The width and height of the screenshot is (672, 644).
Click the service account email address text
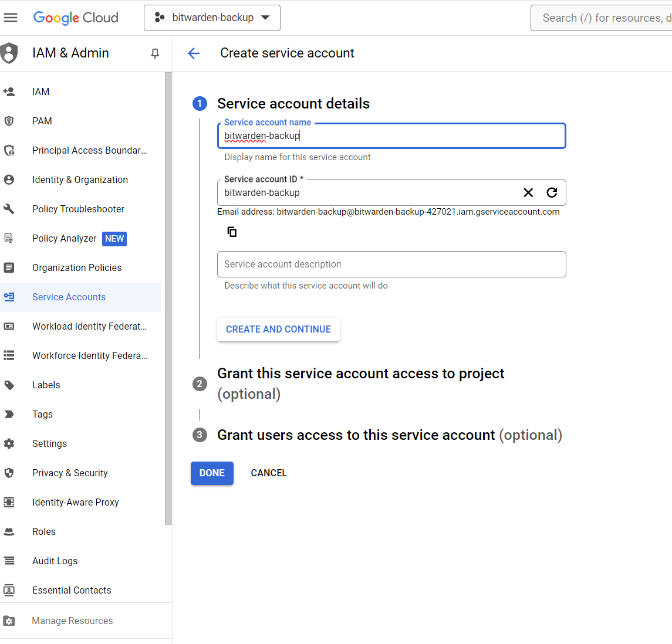[x=418, y=212]
